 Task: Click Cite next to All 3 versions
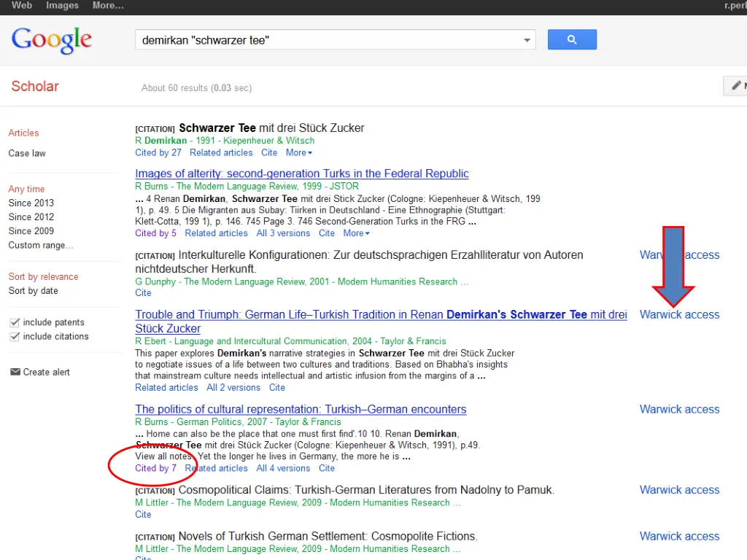click(x=327, y=233)
